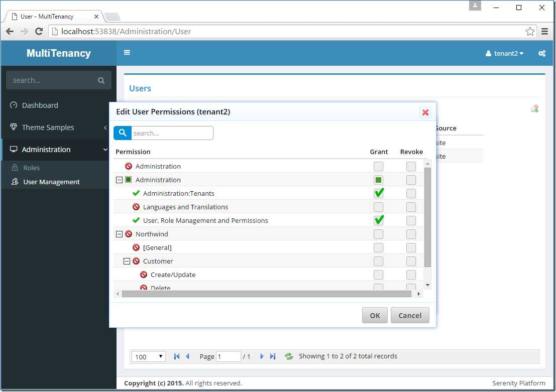Uncheck Grant for User, Role Management and Permissions
Screen dimensions: 556x392
coord(378,220)
